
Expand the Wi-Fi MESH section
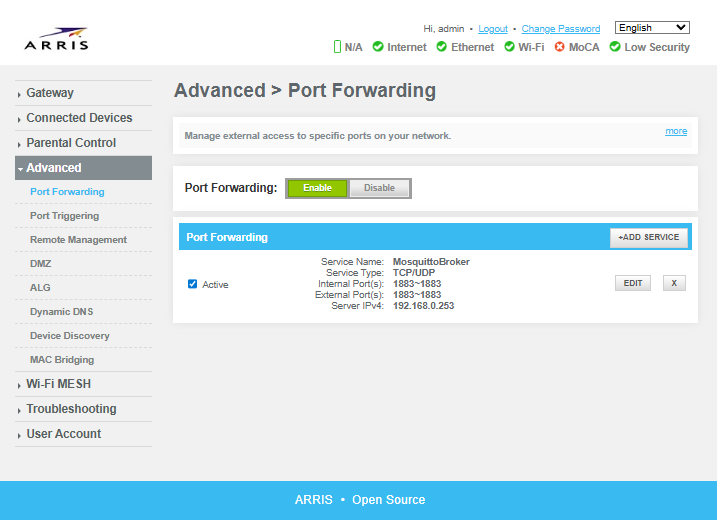click(x=58, y=384)
